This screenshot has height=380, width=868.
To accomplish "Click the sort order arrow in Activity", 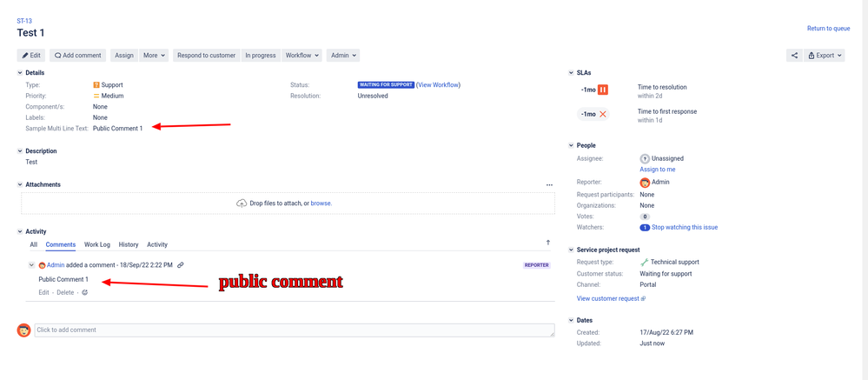I will (548, 243).
